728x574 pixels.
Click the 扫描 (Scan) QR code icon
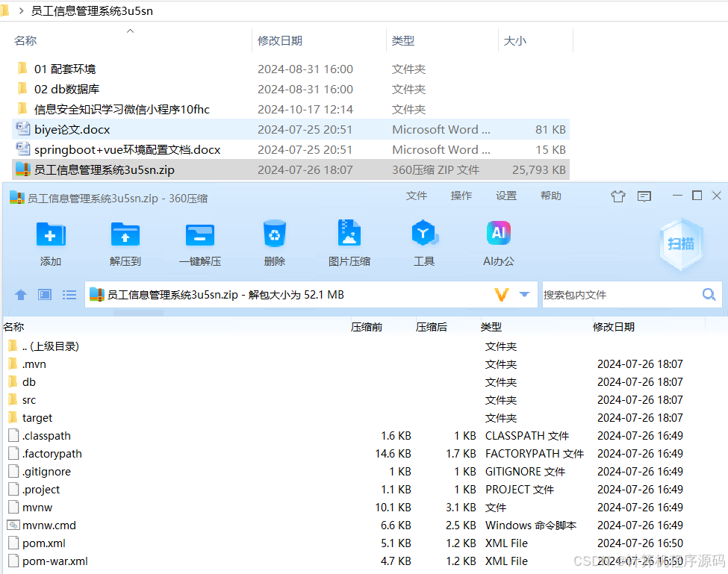(680, 243)
